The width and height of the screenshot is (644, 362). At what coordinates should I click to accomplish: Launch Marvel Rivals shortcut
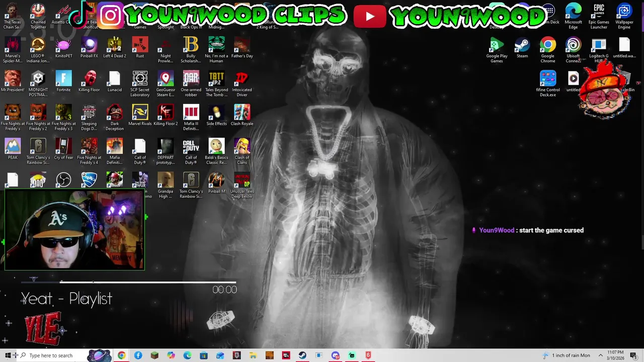coord(140,116)
